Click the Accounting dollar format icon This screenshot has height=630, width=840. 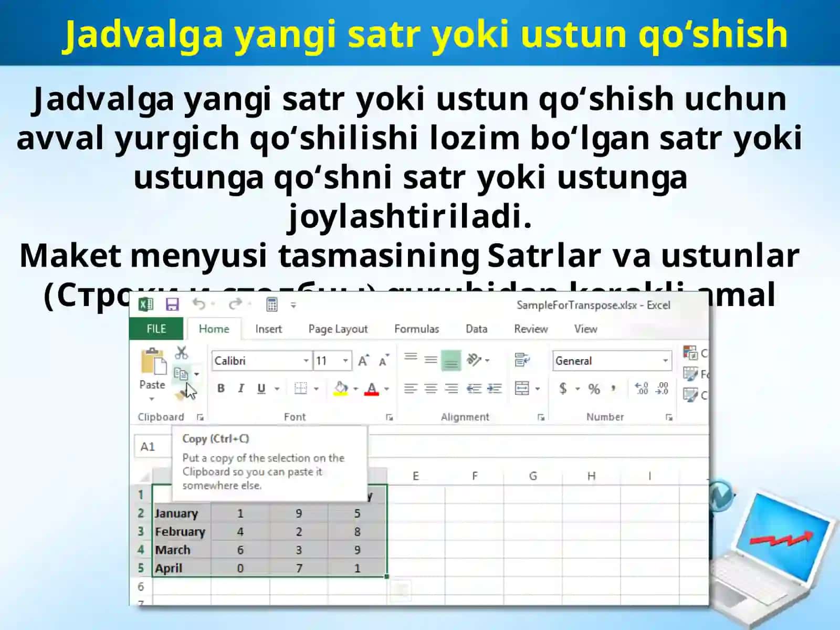point(563,388)
